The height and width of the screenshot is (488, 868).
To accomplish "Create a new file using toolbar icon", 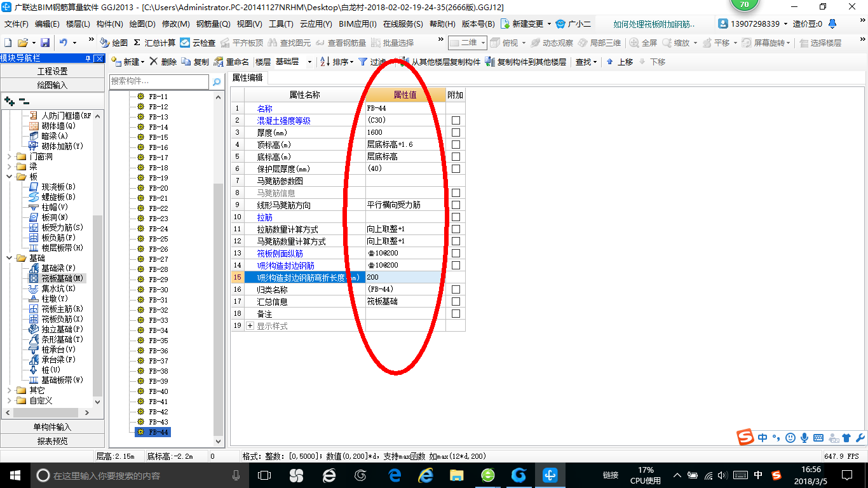I will click(x=8, y=43).
